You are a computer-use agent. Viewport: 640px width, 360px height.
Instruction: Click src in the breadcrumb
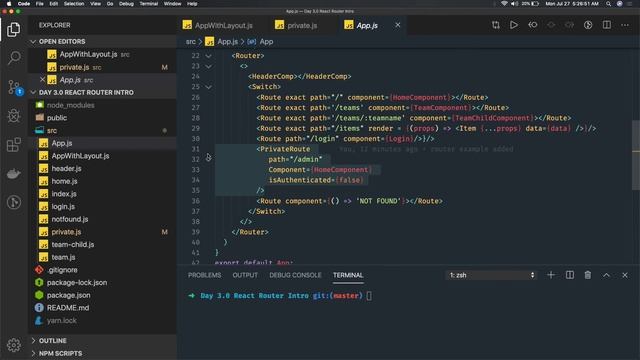click(191, 42)
